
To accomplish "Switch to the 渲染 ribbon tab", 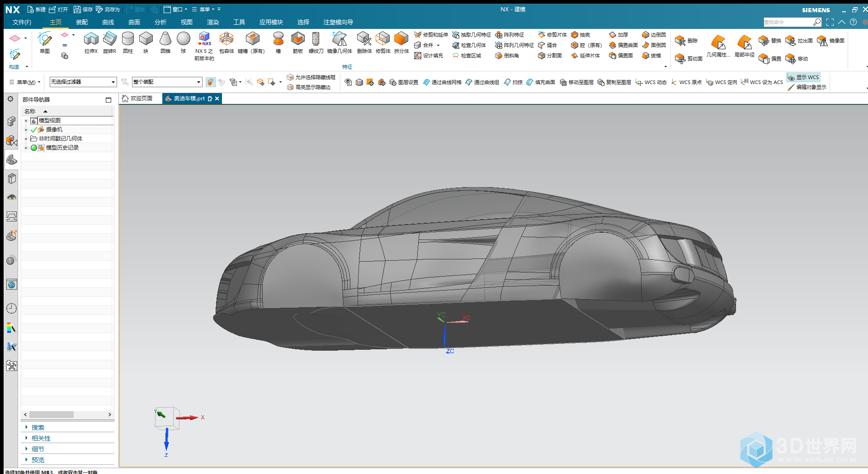I will pos(213,22).
